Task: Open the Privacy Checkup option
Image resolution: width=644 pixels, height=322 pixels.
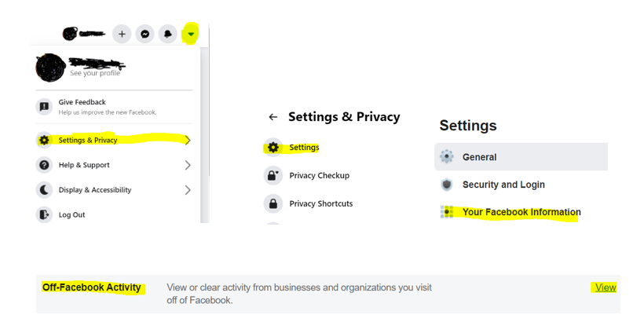Action: (319, 175)
